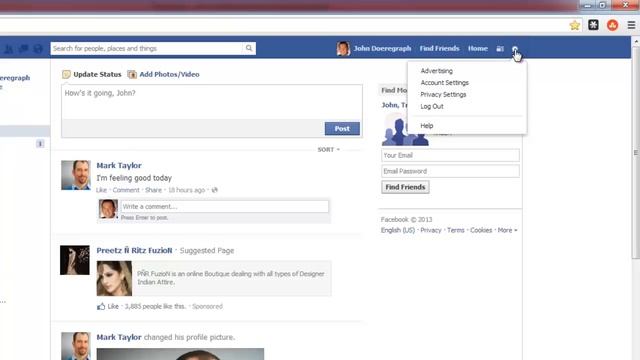Like Mark Taylor's 'feeling good' post
640x360 pixels.
click(101, 190)
